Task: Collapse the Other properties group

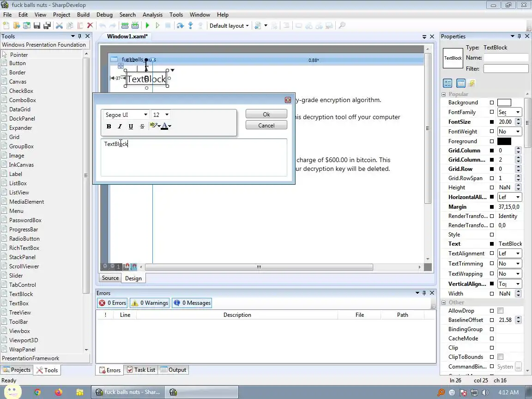Action: (444, 302)
